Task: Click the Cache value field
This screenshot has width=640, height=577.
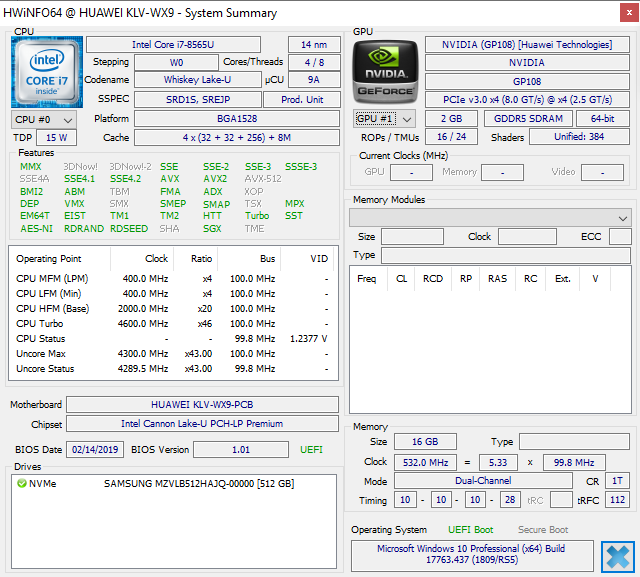Action: point(237,138)
